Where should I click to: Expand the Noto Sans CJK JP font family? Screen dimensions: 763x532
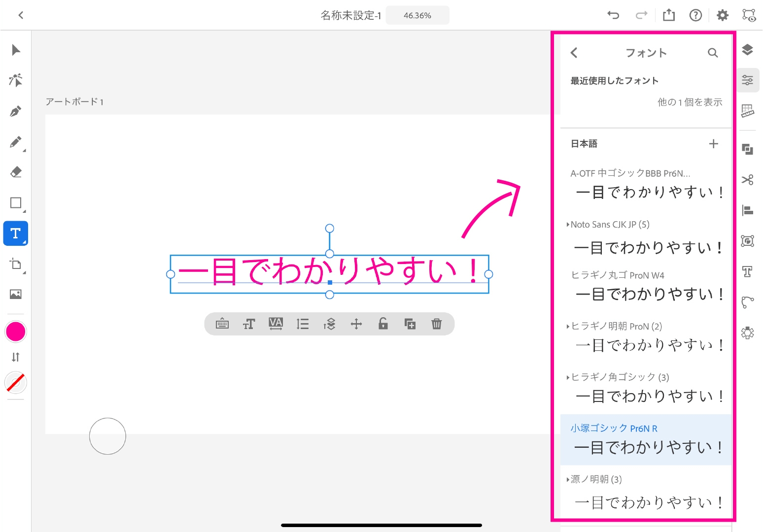click(568, 225)
